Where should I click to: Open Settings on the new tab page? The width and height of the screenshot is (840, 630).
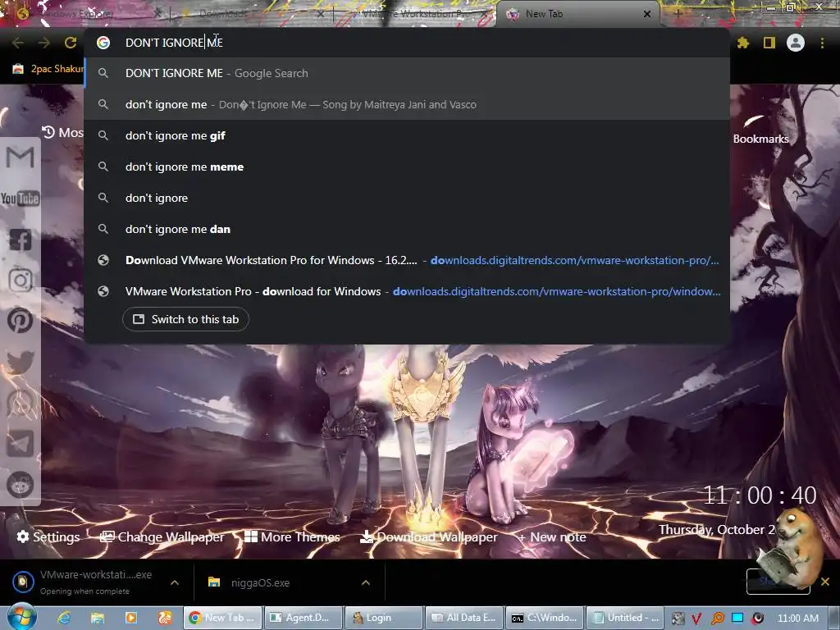pos(48,536)
